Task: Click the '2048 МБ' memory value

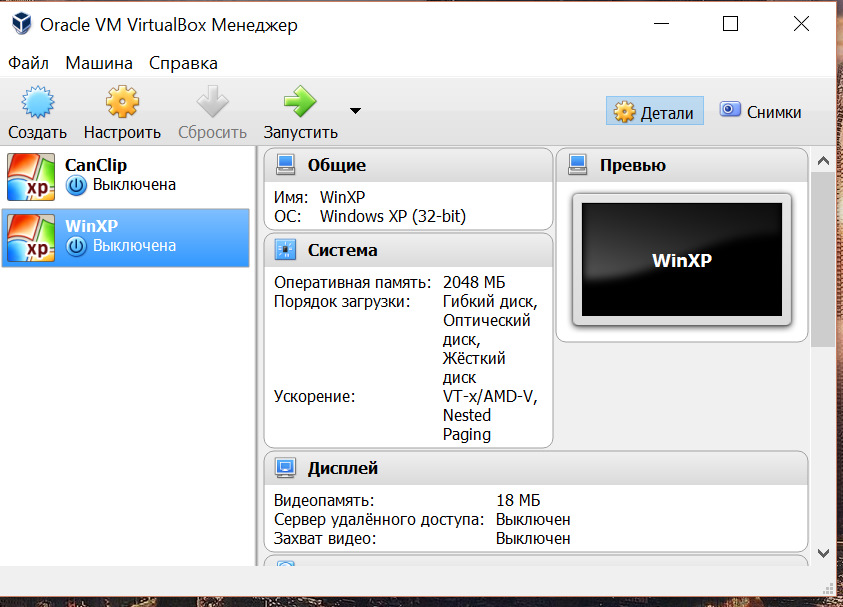Action: point(474,282)
